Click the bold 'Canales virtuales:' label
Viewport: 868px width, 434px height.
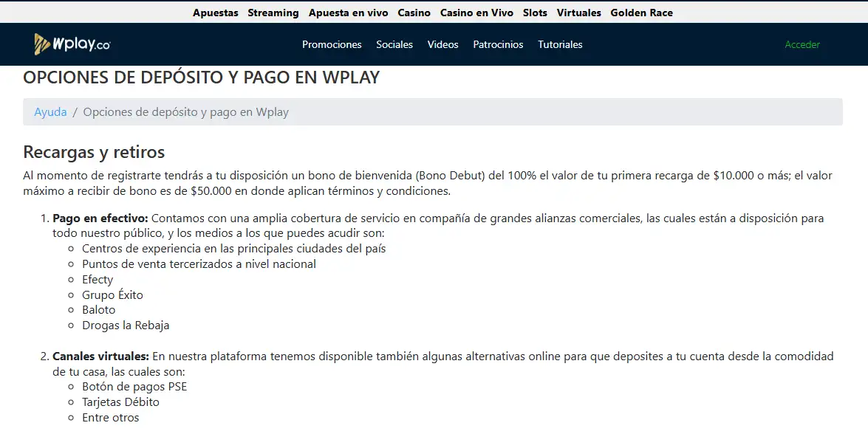100,356
